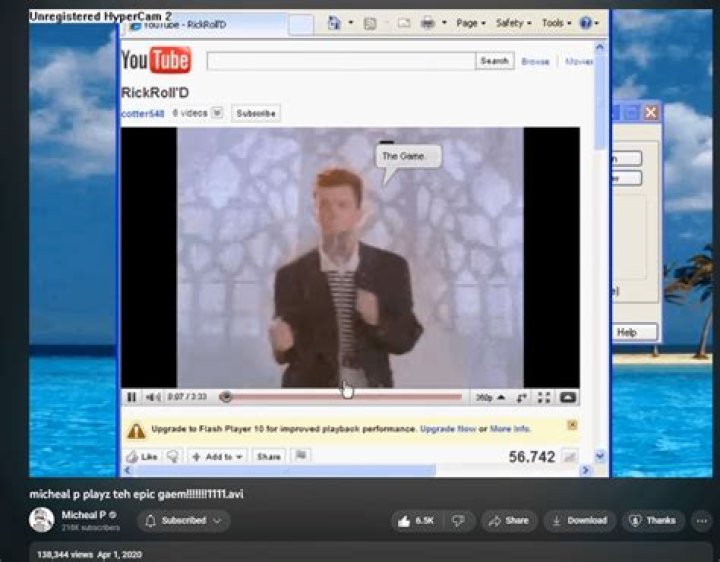Click the inner Like button with thumbs-up
The width and height of the screenshot is (720, 562).
click(x=142, y=456)
